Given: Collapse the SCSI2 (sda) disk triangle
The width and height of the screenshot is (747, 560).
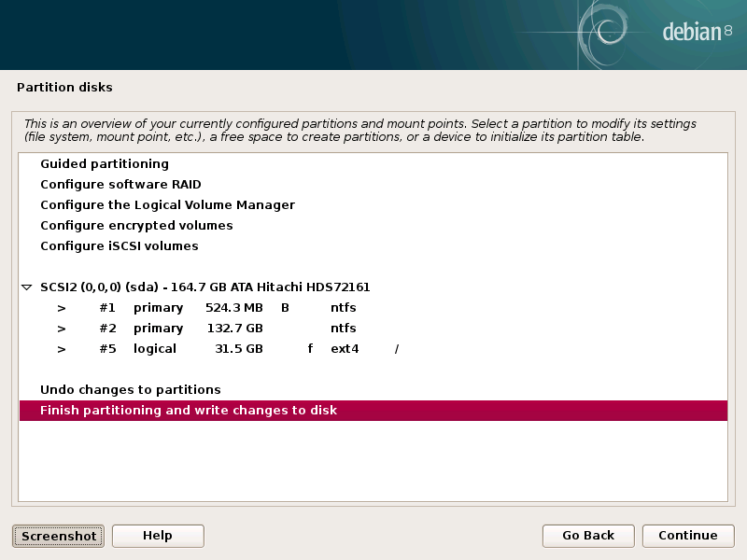Looking at the screenshot, I should (x=27, y=287).
